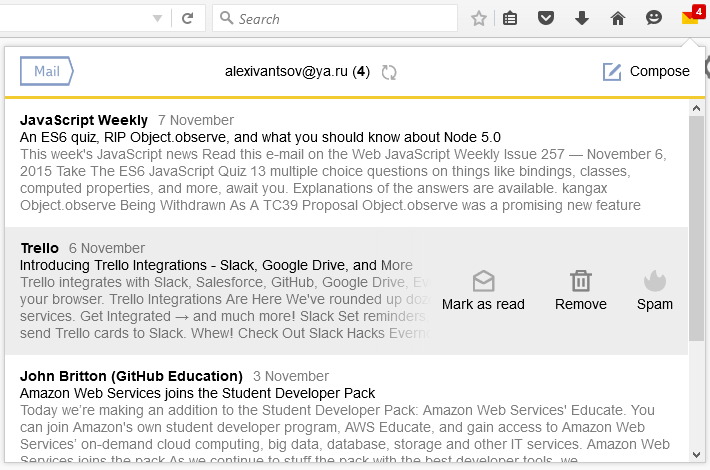This screenshot has height=470, width=710.
Task: Click the Mark as read label
Action: [483, 304]
